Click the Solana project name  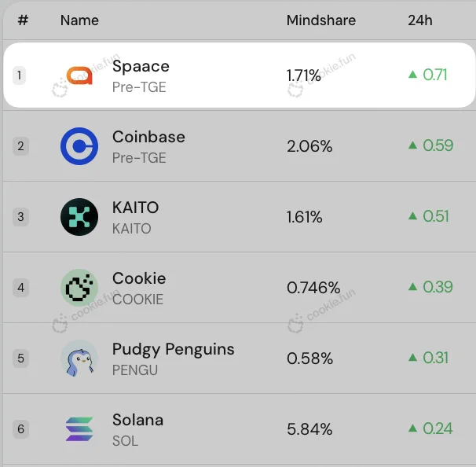(x=137, y=420)
